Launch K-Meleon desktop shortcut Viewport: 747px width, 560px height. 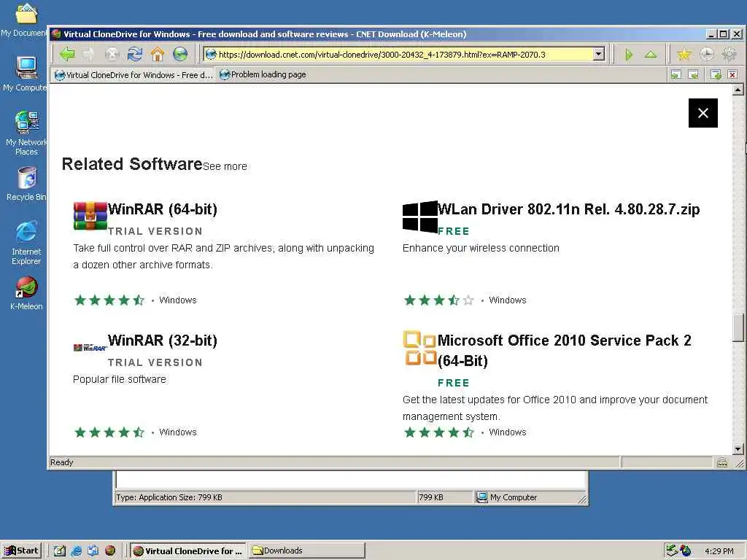pyautogui.click(x=26, y=293)
